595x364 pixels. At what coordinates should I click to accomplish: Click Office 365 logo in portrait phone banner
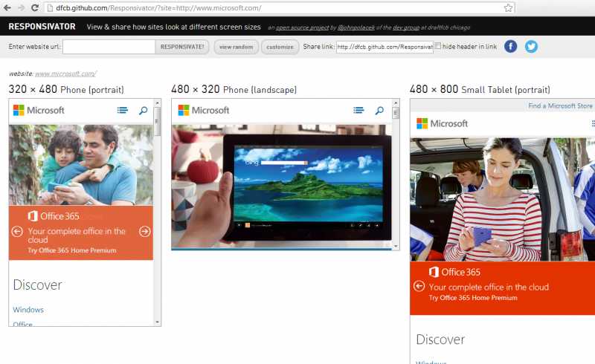[x=54, y=215]
